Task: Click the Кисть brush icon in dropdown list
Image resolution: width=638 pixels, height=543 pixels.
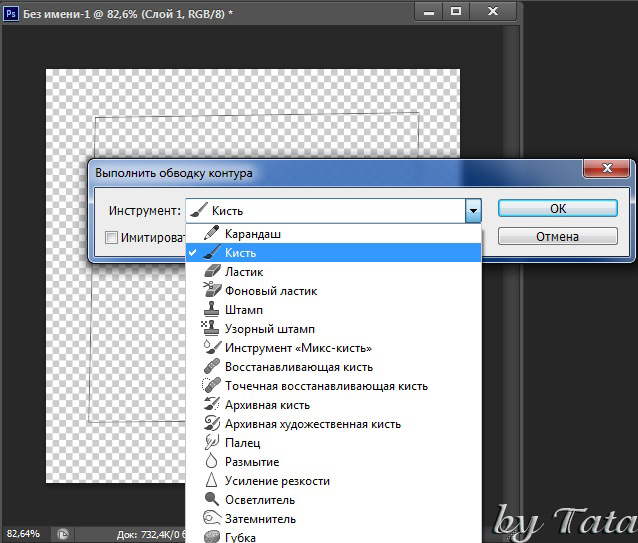Action: click(x=212, y=253)
